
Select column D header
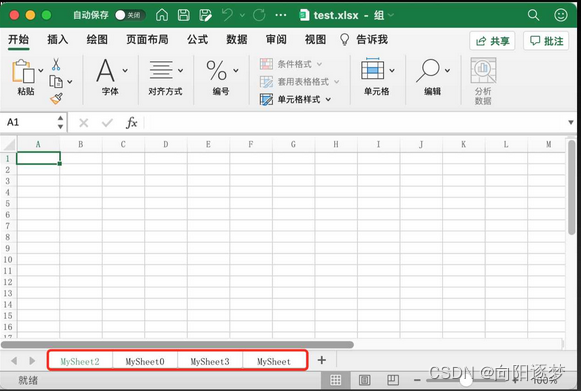coord(166,144)
